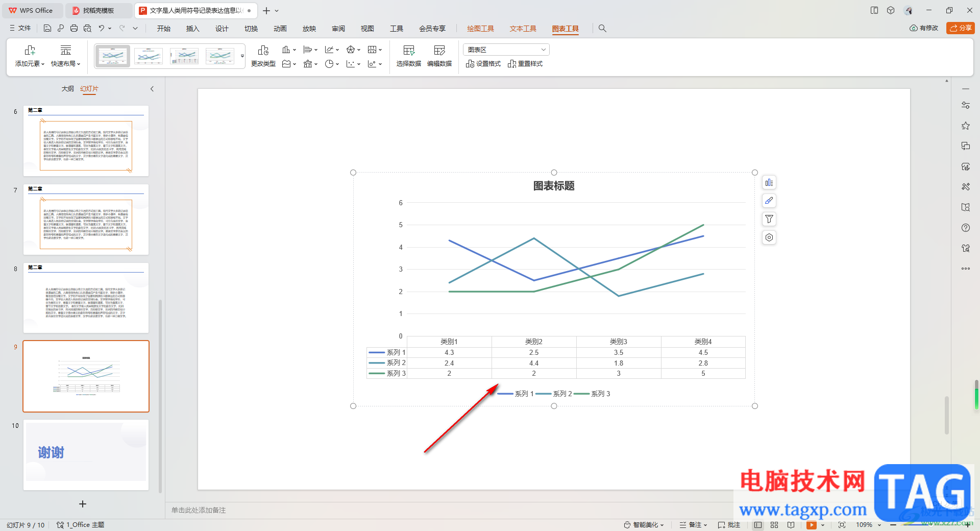This screenshot has height=531, width=980.
Task: Open the 图表区 chart element combo box
Action: [506, 50]
